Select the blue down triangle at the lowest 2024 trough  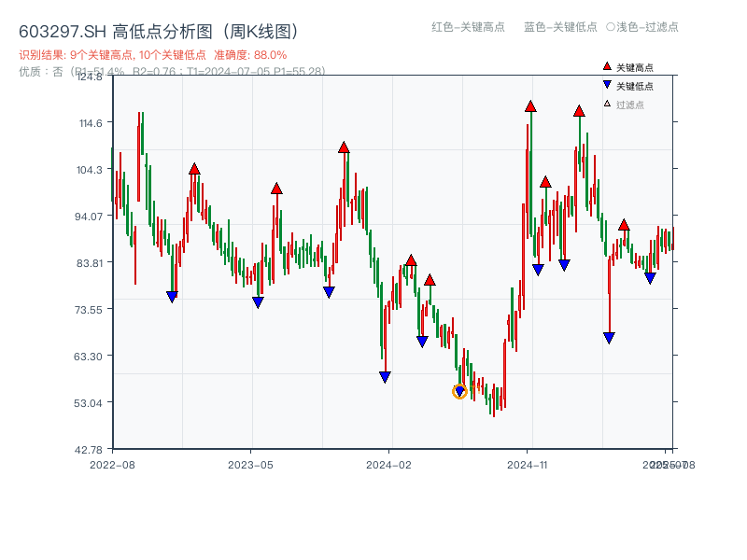(x=458, y=391)
